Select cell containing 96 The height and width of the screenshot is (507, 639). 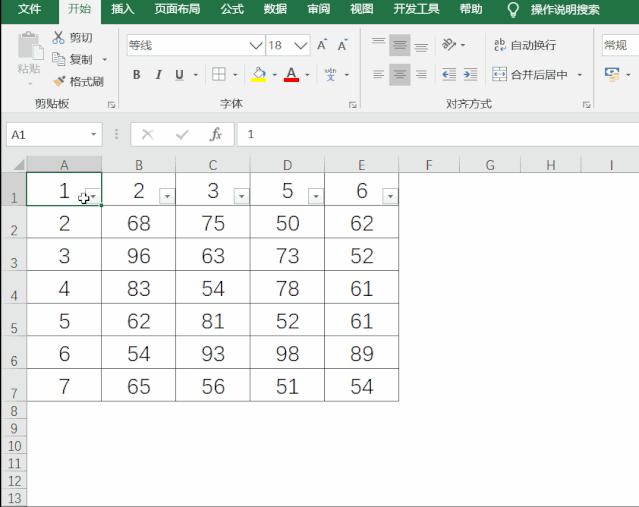[x=139, y=255]
